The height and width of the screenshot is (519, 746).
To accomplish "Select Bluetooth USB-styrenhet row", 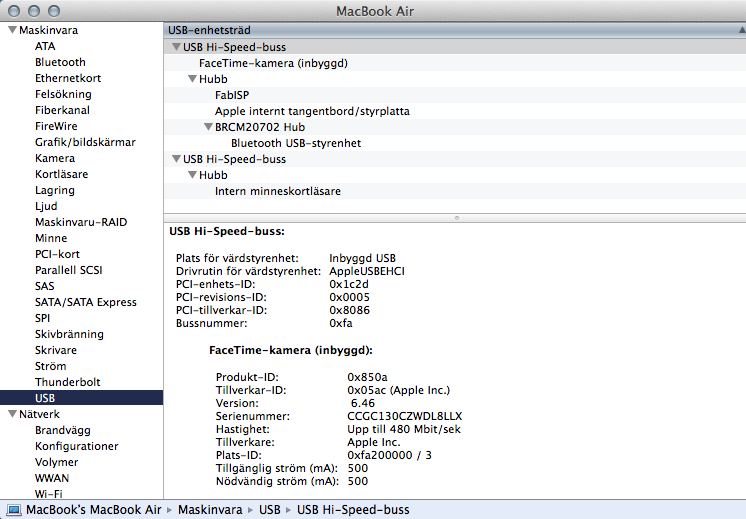I will tap(454, 143).
